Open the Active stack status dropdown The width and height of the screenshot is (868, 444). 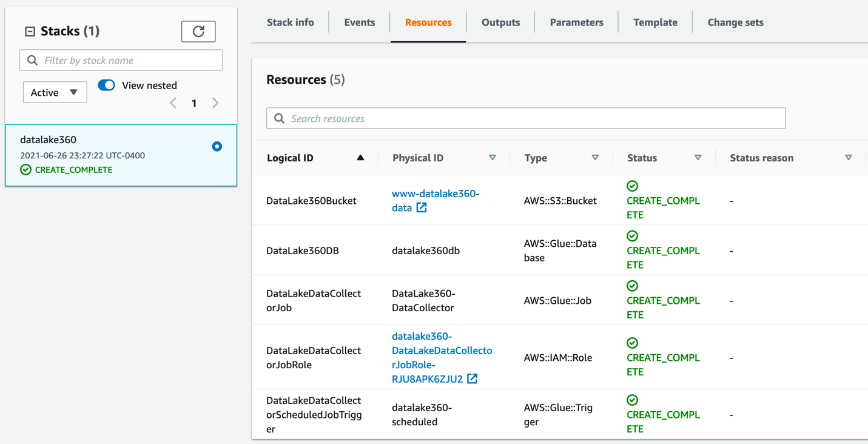(x=55, y=92)
